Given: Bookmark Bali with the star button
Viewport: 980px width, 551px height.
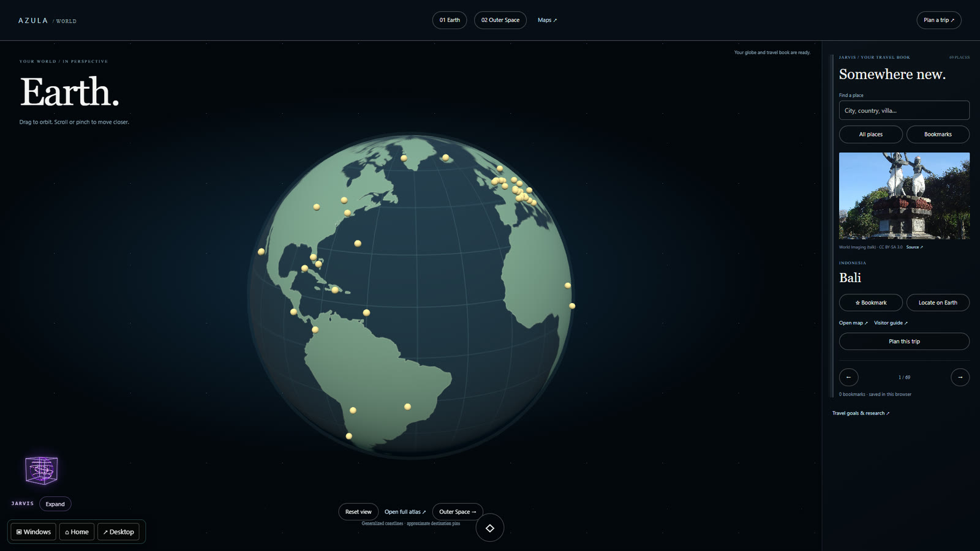Looking at the screenshot, I should coord(870,302).
